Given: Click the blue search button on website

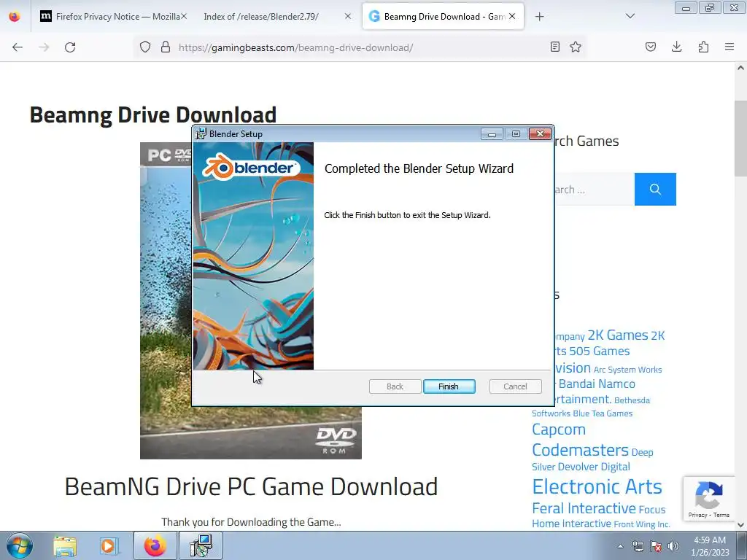Looking at the screenshot, I should click(x=655, y=189).
